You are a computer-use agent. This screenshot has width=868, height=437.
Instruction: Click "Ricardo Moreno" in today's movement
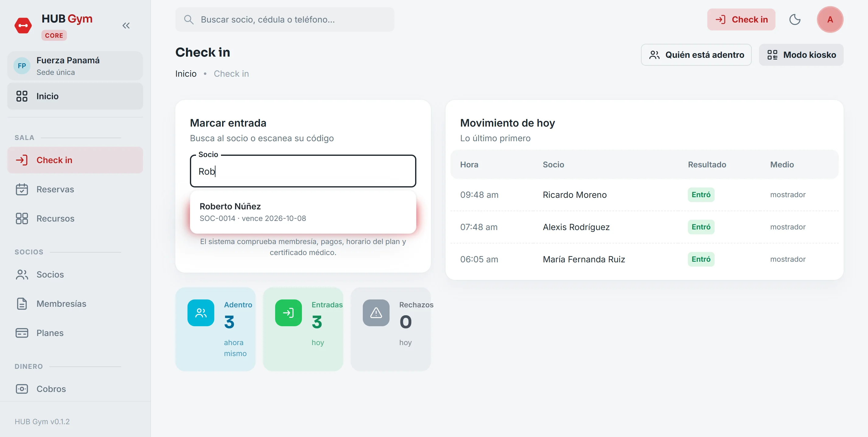[x=575, y=195]
